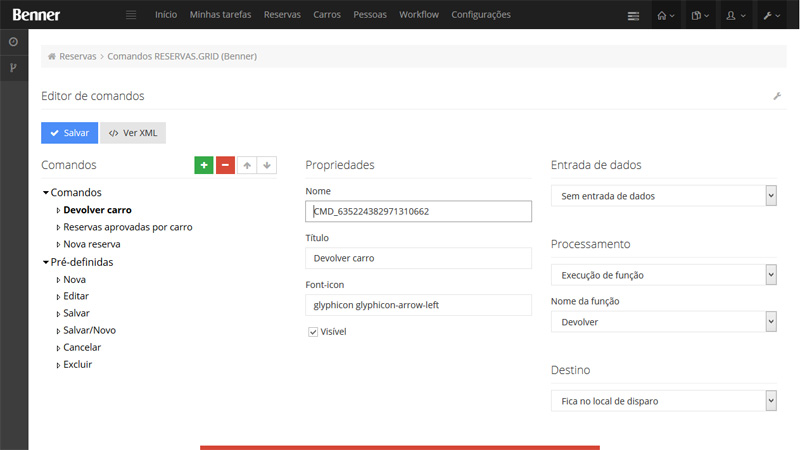Screen dimensions: 800x450
Task: Open the Nome da função dropdown
Action: coord(663,322)
